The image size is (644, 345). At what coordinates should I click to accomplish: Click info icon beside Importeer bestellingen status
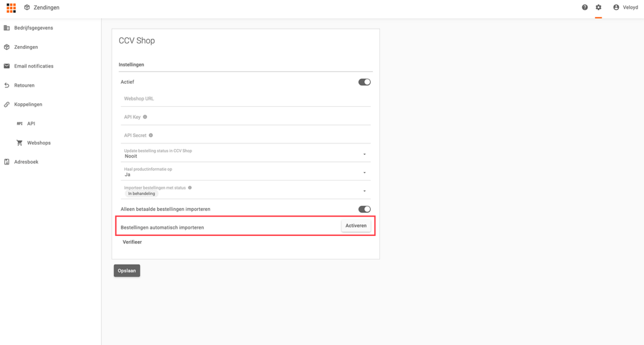click(x=190, y=188)
